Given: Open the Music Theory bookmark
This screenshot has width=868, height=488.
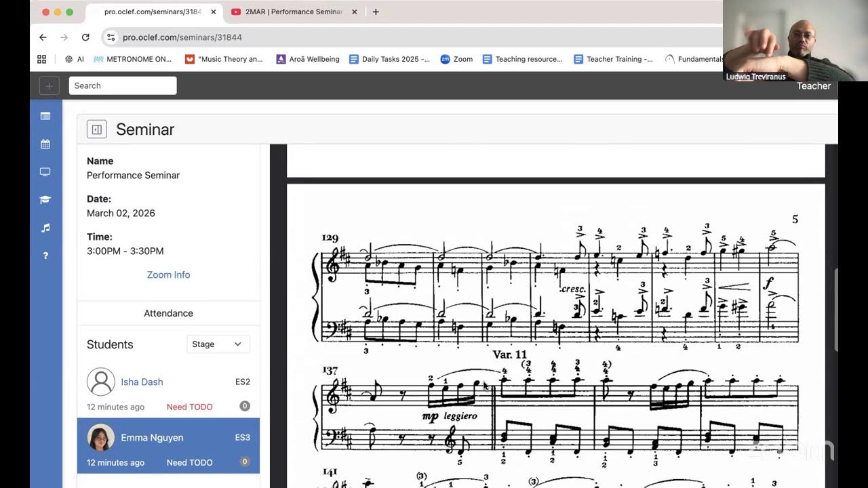Looking at the screenshot, I should (x=224, y=59).
